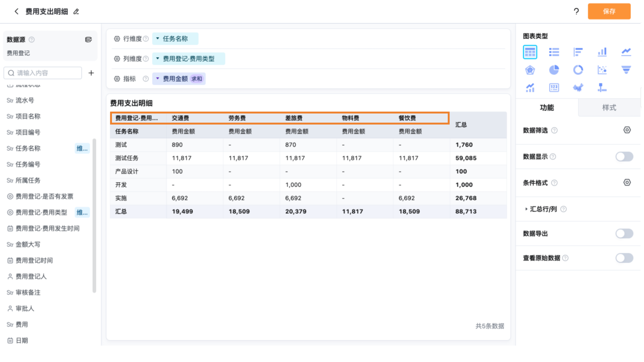Change the 求和 aggregation tag
Viewport: 644px width, 362px height.
click(197, 79)
